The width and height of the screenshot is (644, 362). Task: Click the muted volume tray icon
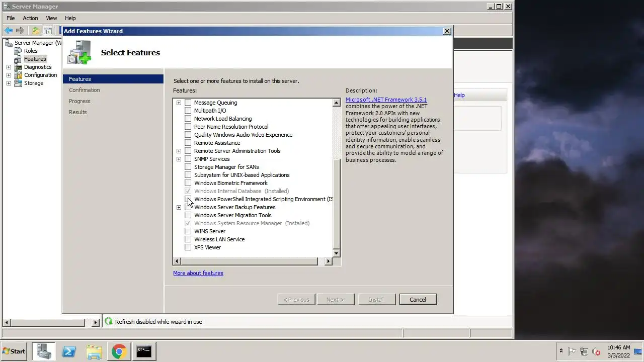596,351
